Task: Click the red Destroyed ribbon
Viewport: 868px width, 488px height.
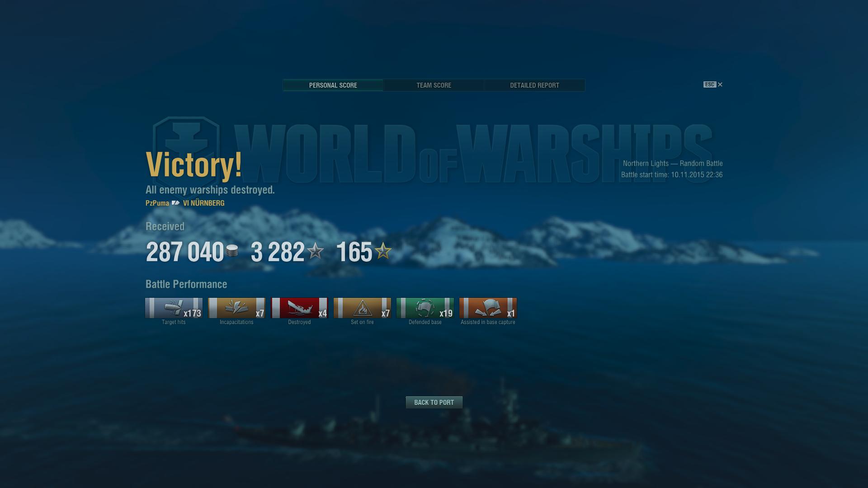Action: click(x=299, y=308)
